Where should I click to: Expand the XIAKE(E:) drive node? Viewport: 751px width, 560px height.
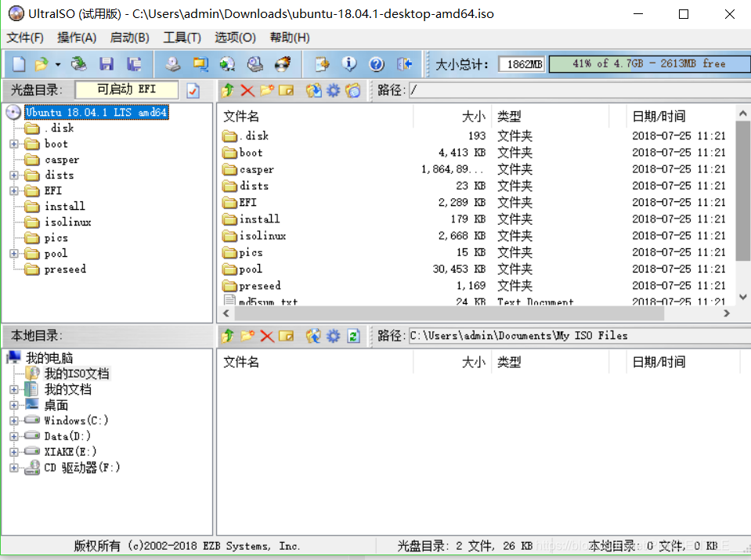tap(14, 452)
